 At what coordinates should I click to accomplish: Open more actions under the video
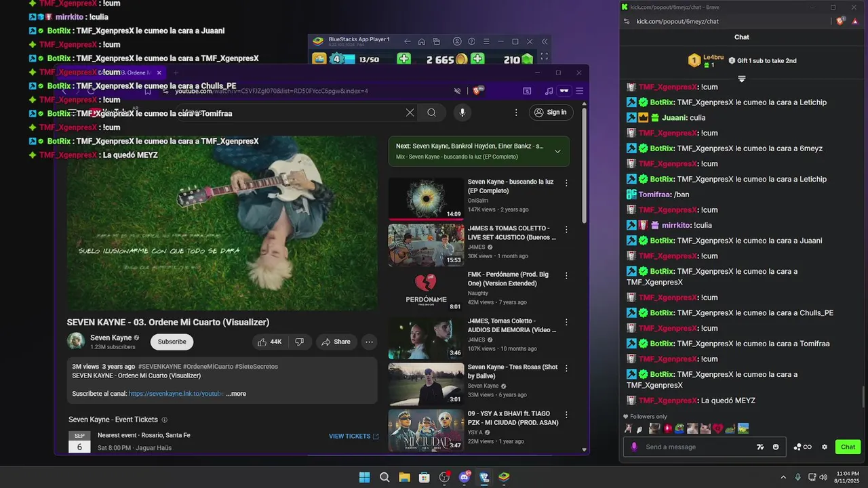tap(369, 342)
